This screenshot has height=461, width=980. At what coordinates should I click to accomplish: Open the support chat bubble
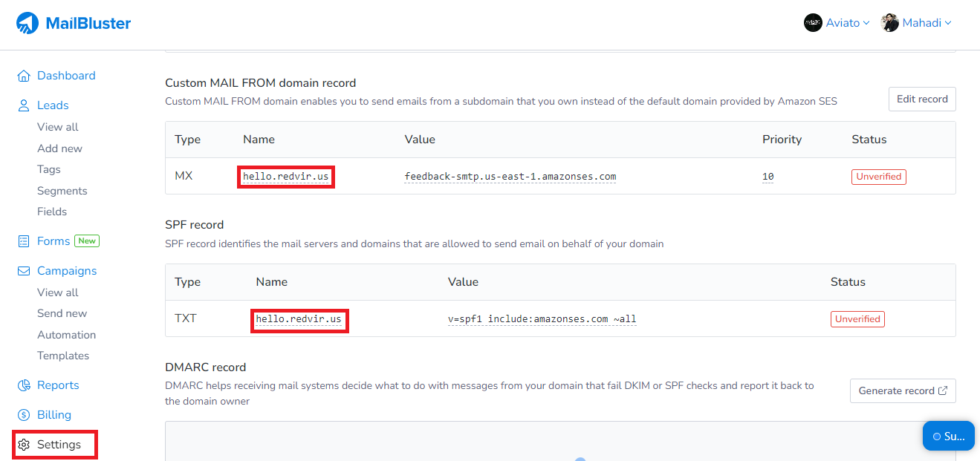[948, 436]
